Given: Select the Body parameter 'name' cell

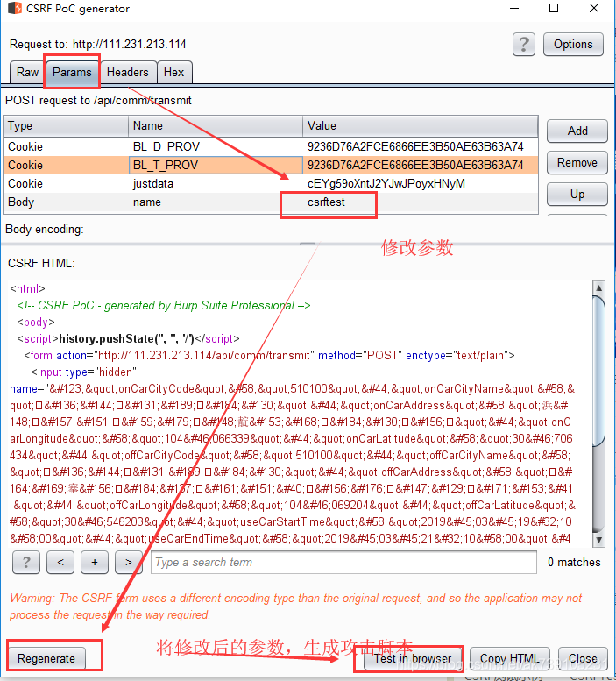Looking at the screenshot, I should 216,202.
